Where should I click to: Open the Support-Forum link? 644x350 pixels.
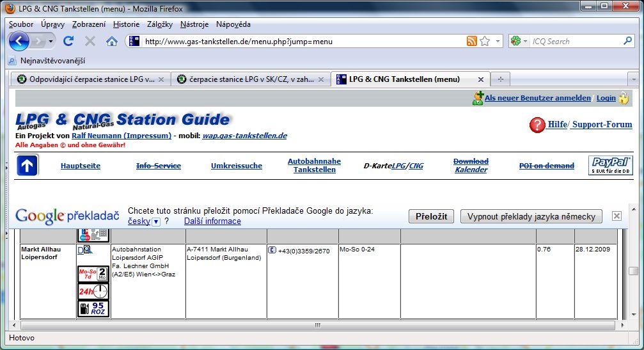point(602,125)
